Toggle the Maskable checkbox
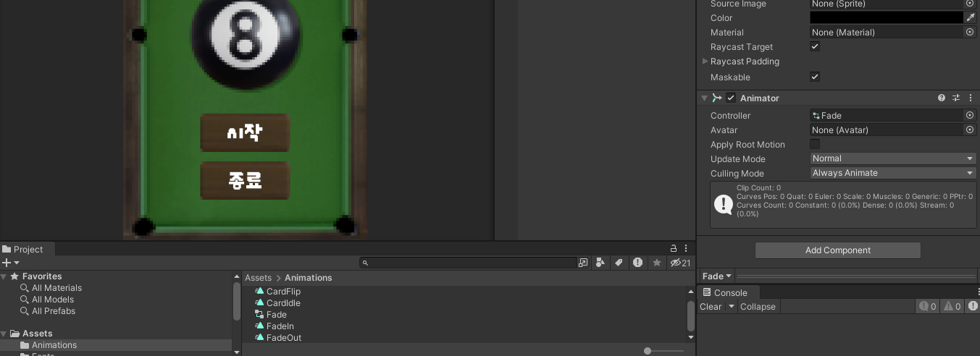This screenshot has height=356, width=980. click(x=815, y=77)
